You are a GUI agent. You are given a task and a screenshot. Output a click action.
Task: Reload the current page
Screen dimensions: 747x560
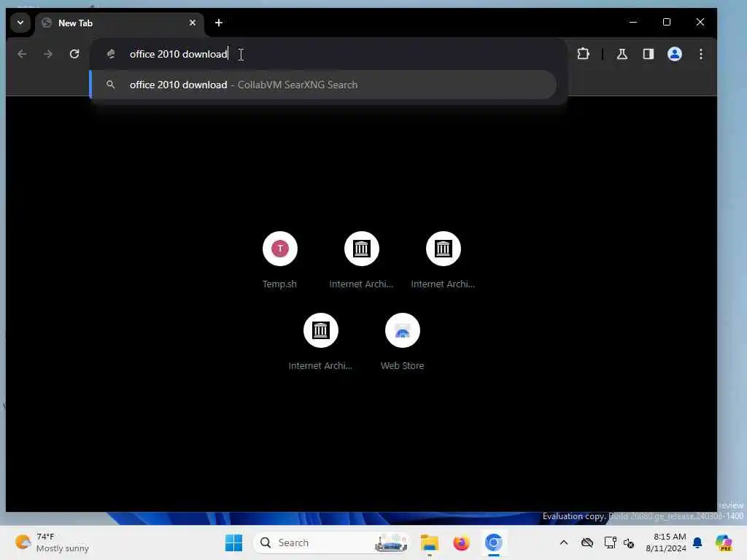[74, 54]
